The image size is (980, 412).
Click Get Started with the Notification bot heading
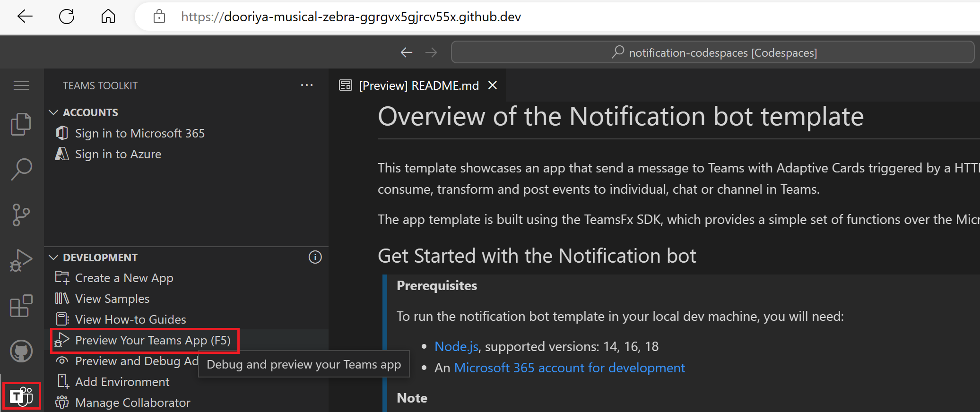pos(537,256)
